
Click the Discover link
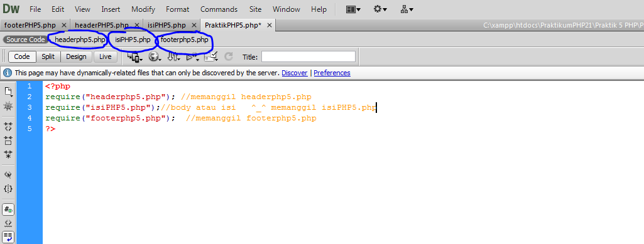(x=295, y=73)
